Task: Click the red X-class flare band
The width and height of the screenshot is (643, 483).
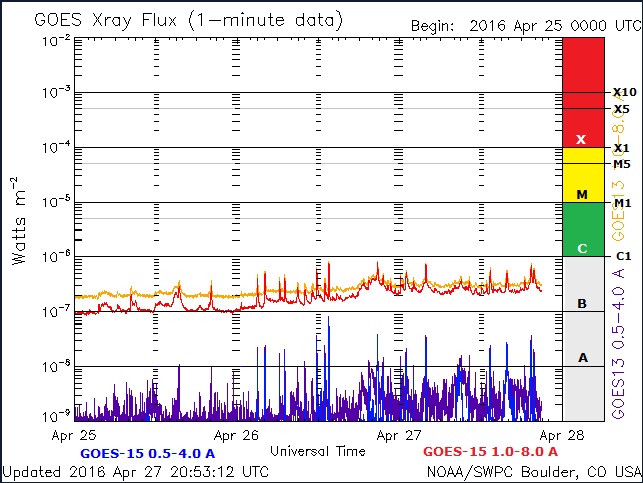Action: click(582, 92)
